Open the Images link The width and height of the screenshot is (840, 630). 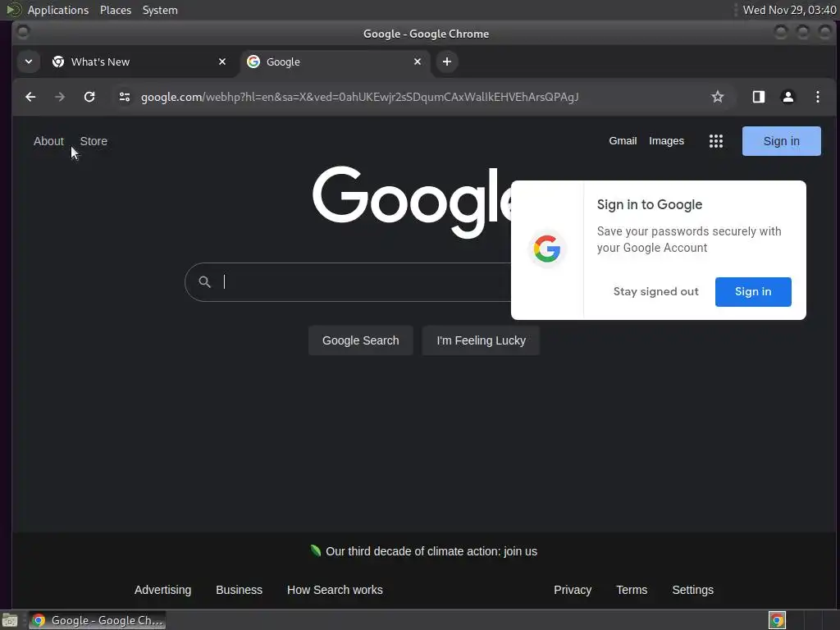click(666, 141)
